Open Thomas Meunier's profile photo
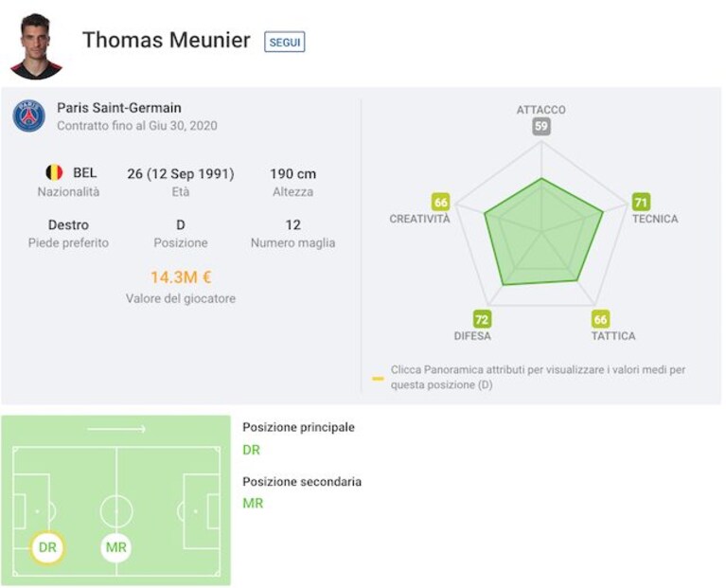726x588 pixels. coord(36,46)
